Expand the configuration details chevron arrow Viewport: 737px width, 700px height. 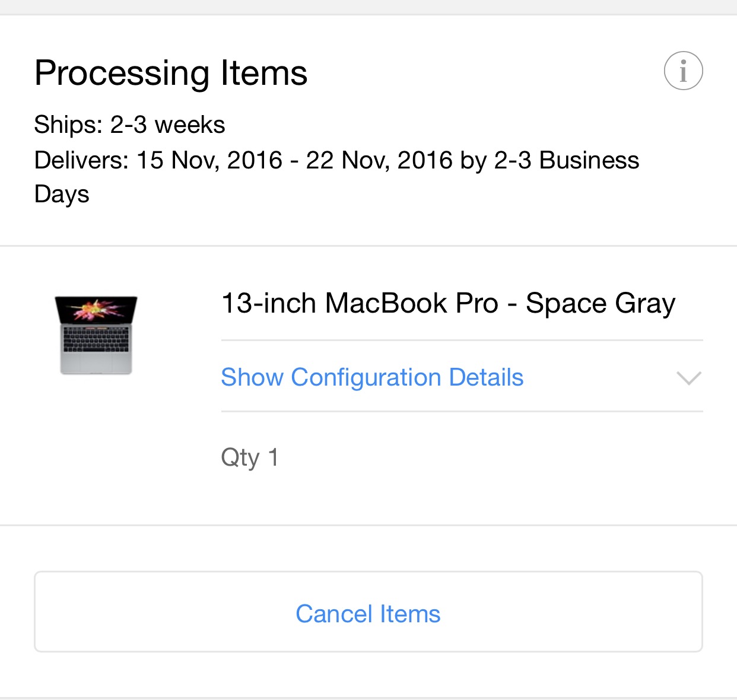689,378
